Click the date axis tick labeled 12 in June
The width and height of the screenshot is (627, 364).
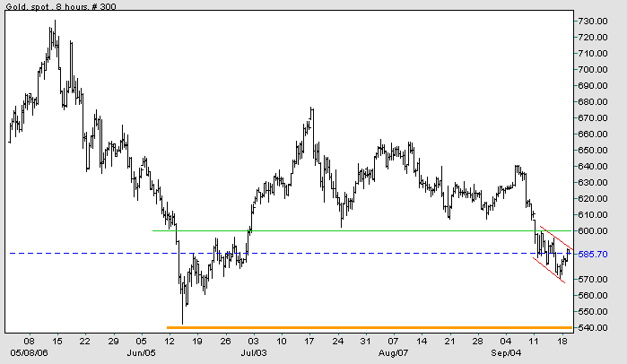pyautogui.click(x=170, y=342)
